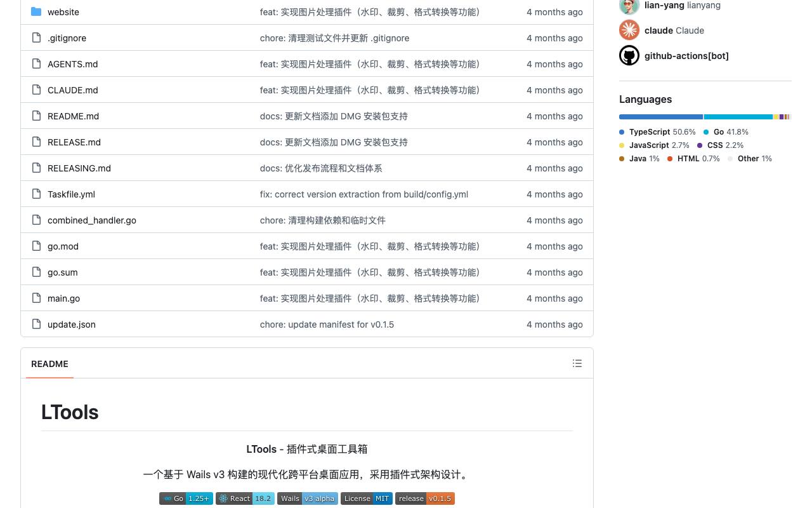Click the Java 1% language link
Image resolution: width=812 pixels, height=508 pixels.
(639, 159)
